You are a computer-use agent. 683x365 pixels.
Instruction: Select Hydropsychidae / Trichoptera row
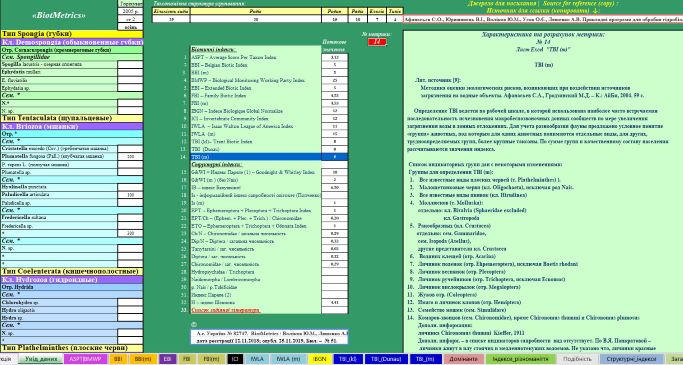[256, 272]
